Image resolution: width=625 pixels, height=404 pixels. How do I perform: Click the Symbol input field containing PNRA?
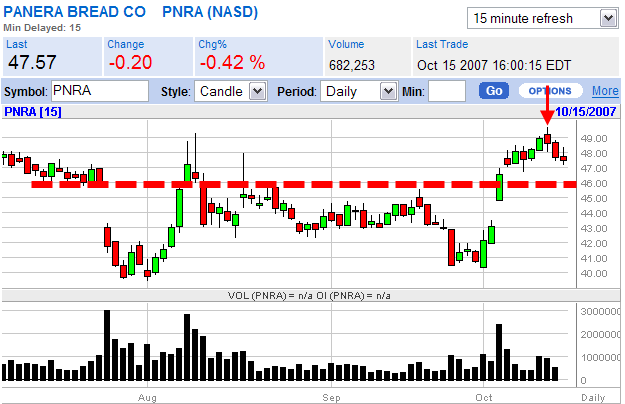pyautogui.click(x=100, y=91)
